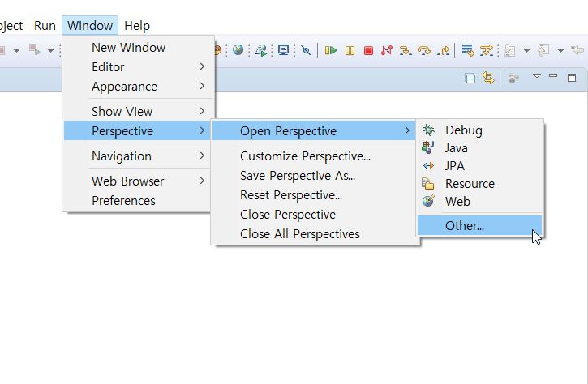Open the web browser globe icon
The image size is (588, 384).
click(238, 50)
